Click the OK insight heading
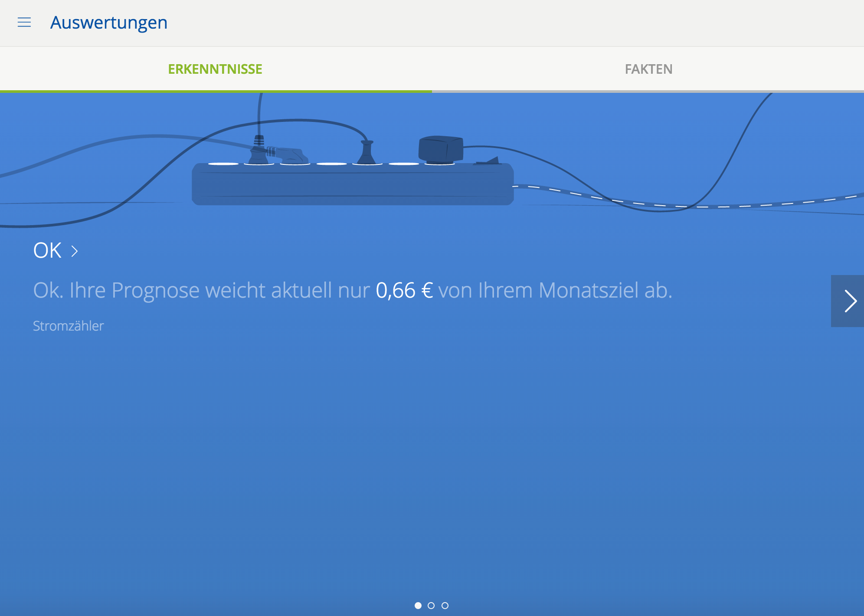The image size is (864, 616). click(x=47, y=250)
